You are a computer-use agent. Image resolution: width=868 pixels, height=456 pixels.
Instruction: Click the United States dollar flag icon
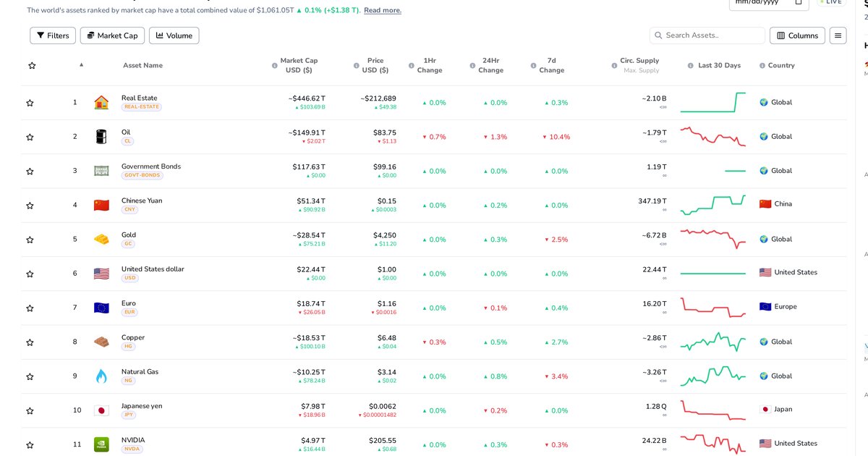101,274
